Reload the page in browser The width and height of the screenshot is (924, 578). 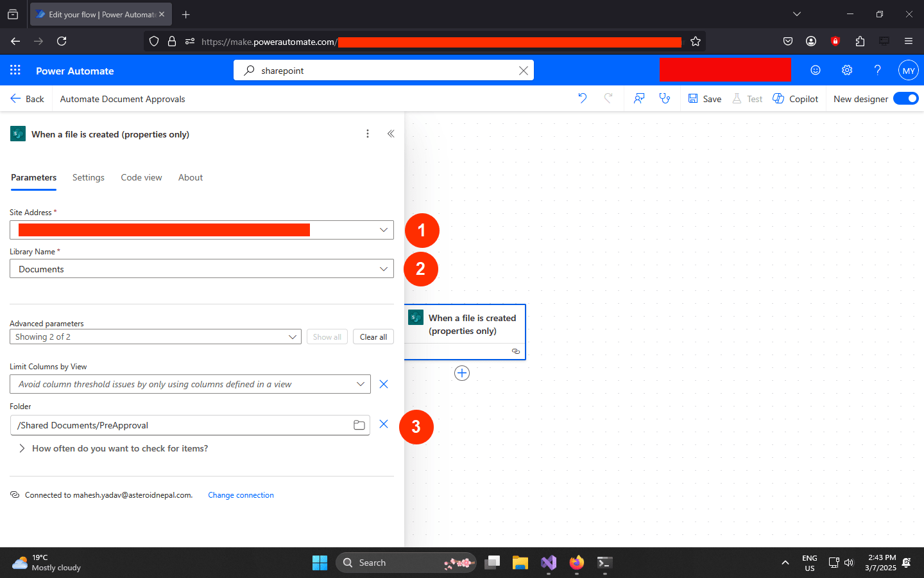coord(62,41)
